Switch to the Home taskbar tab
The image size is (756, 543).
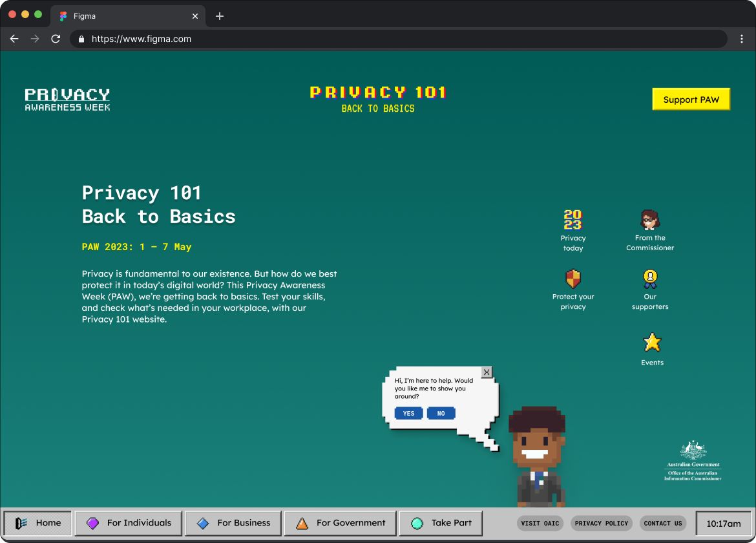click(x=38, y=523)
